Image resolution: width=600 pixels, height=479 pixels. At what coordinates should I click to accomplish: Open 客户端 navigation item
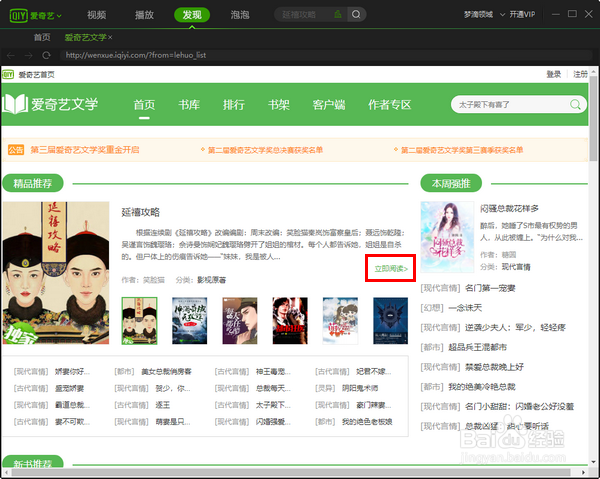[x=329, y=104]
